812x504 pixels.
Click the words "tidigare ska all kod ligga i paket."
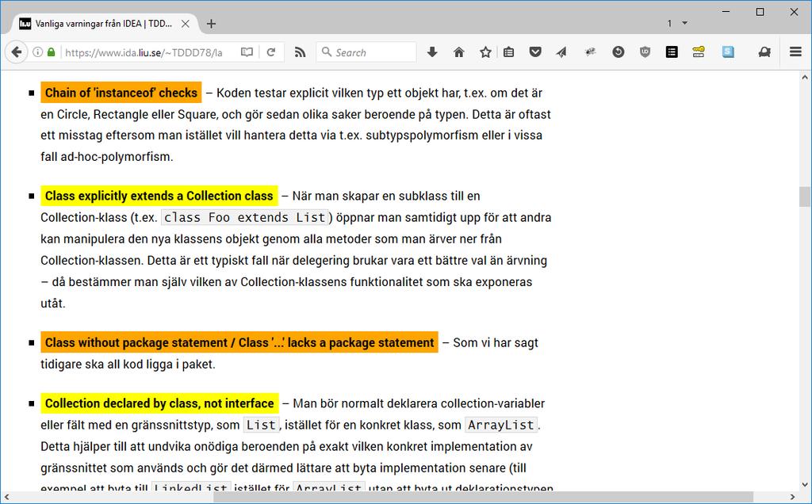[128, 365]
